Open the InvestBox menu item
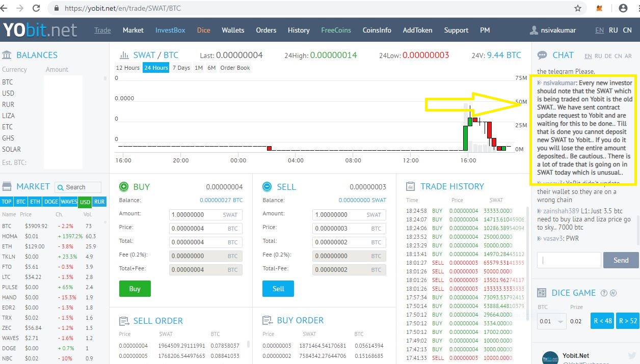Screen dimensions: 640x364 (170, 30)
